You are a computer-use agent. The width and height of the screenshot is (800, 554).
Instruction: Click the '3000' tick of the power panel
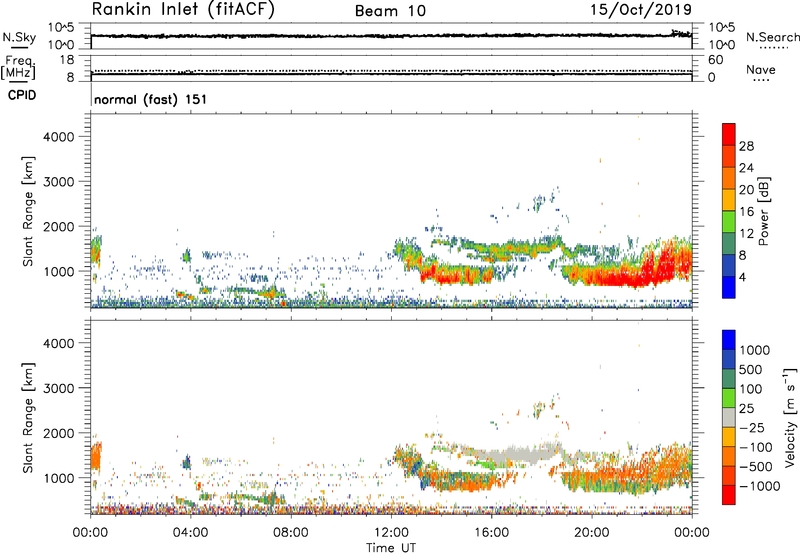[59, 182]
